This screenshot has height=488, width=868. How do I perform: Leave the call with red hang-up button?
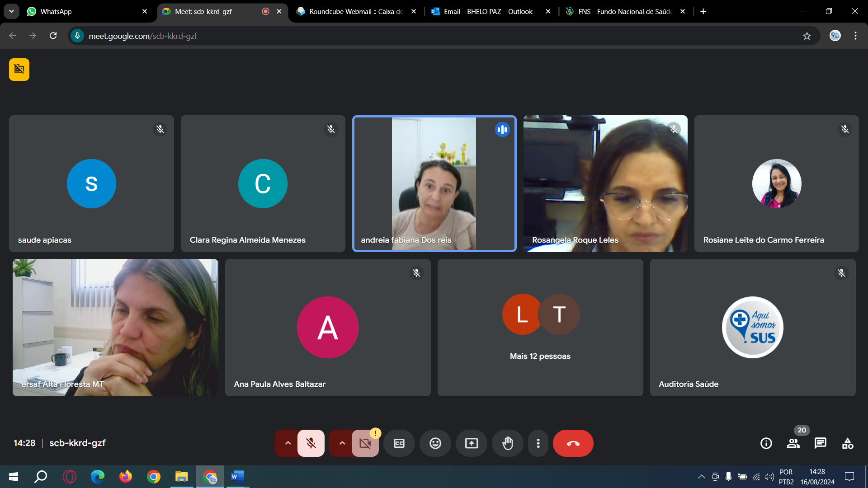[573, 443]
